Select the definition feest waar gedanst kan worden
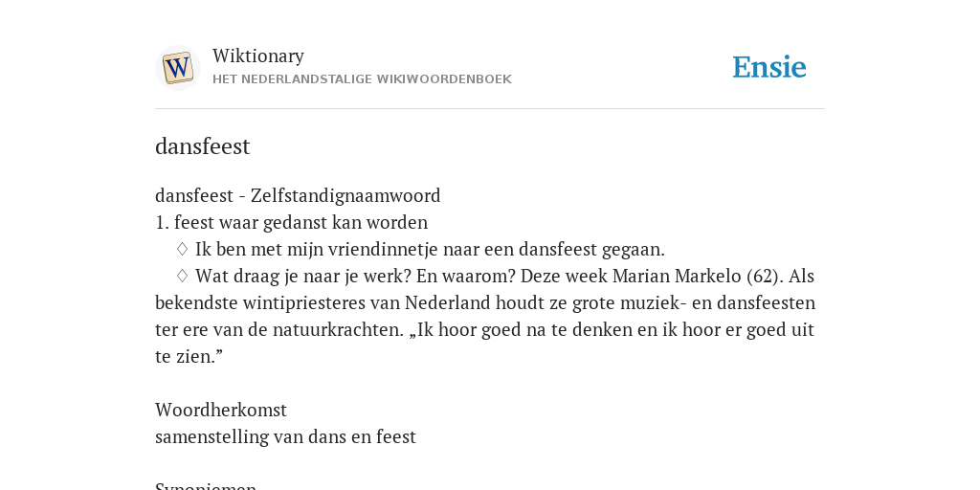 pyautogui.click(x=301, y=222)
